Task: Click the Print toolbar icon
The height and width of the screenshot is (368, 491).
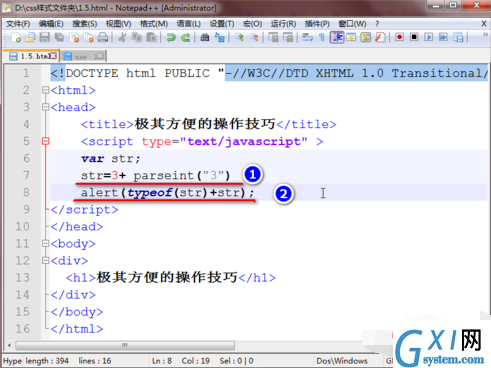Action: (103, 37)
